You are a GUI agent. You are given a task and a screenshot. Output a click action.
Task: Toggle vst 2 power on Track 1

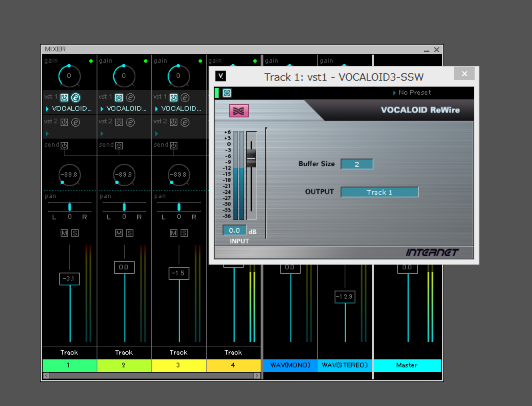(64, 122)
